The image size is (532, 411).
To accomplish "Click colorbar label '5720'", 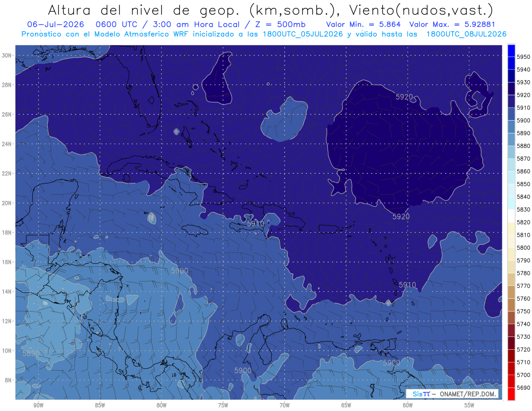I will [x=523, y=350].
